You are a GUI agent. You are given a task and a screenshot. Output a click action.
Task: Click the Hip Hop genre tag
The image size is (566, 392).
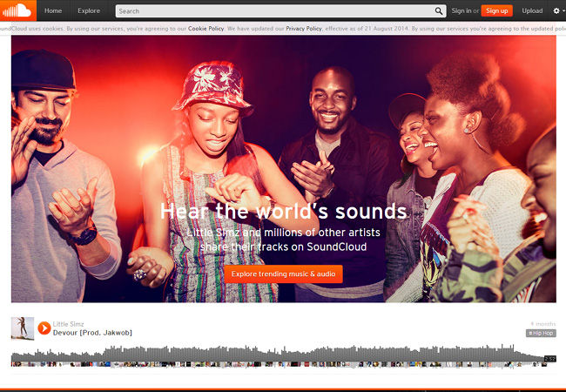pyautogui.click(x=541, y=333)
